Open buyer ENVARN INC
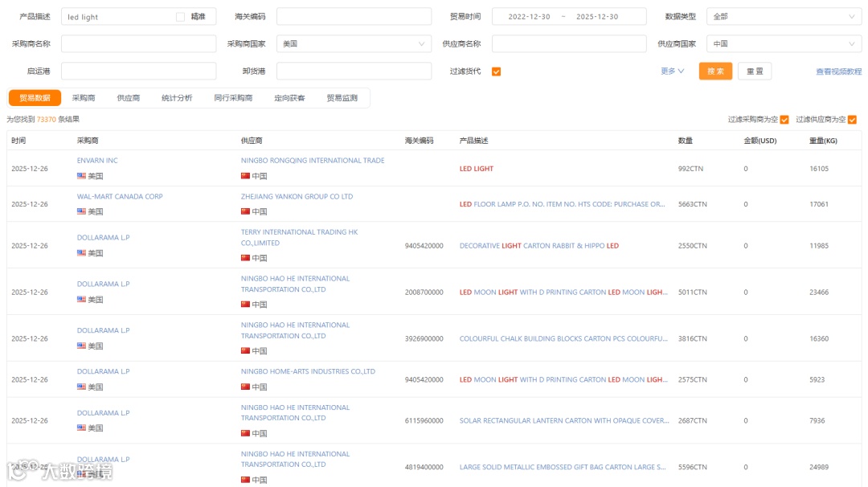 [x=97, y=161]
